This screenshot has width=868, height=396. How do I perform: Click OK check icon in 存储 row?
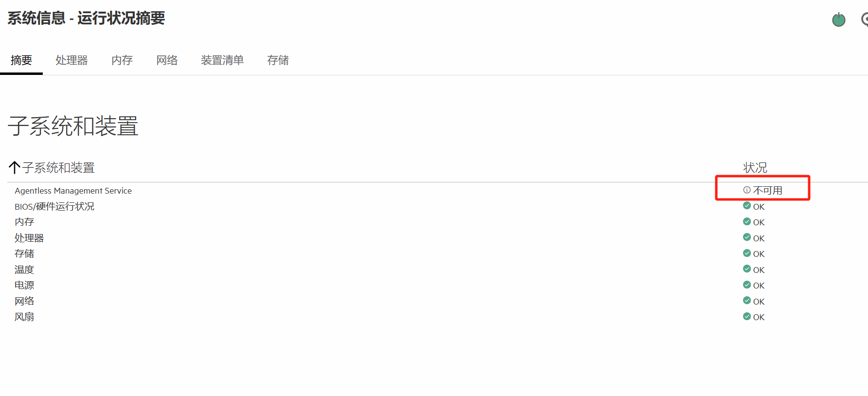747,253
